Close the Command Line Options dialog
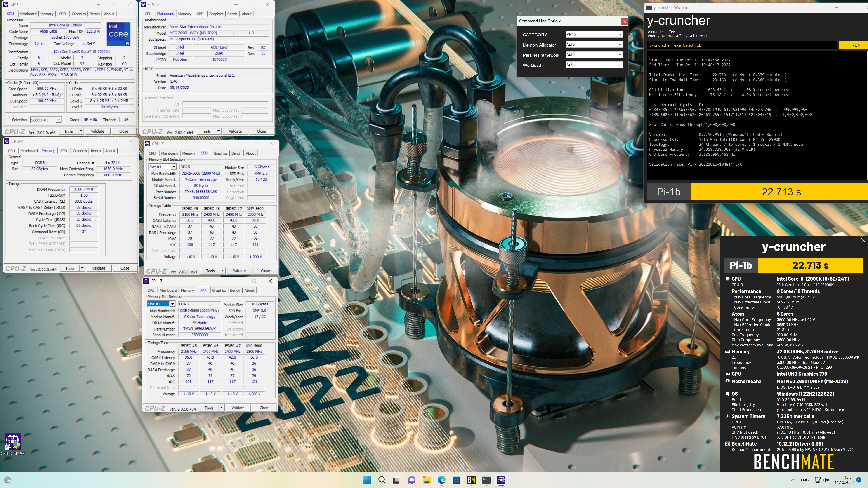 (624, 21)
